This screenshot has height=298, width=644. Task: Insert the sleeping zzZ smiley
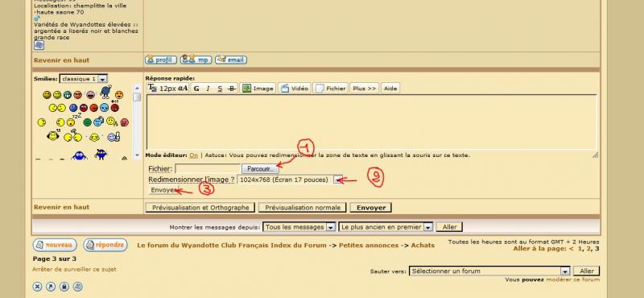(72, 121)
